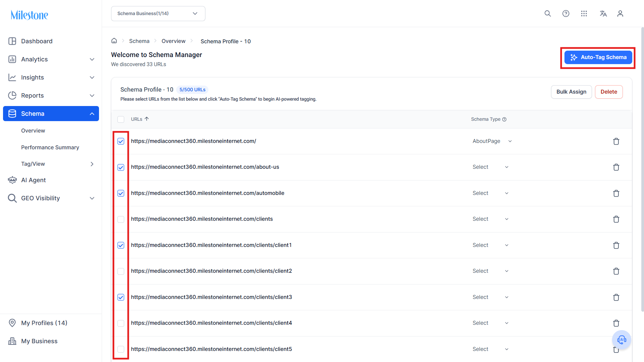
Task: Delete the automobile URL row
Action: tap(616, 193)
